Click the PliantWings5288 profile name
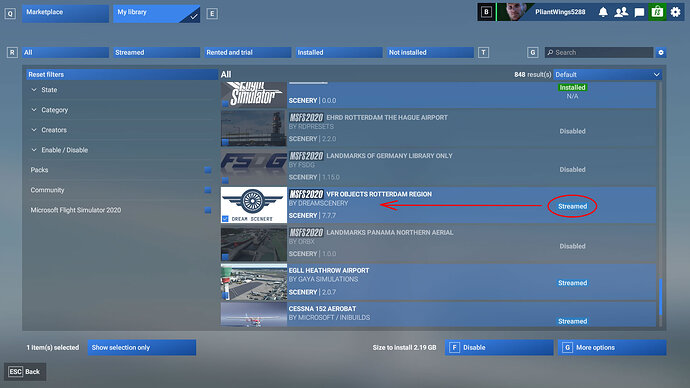The height and width of the screenshot is (388, 690). pos(560,12)
